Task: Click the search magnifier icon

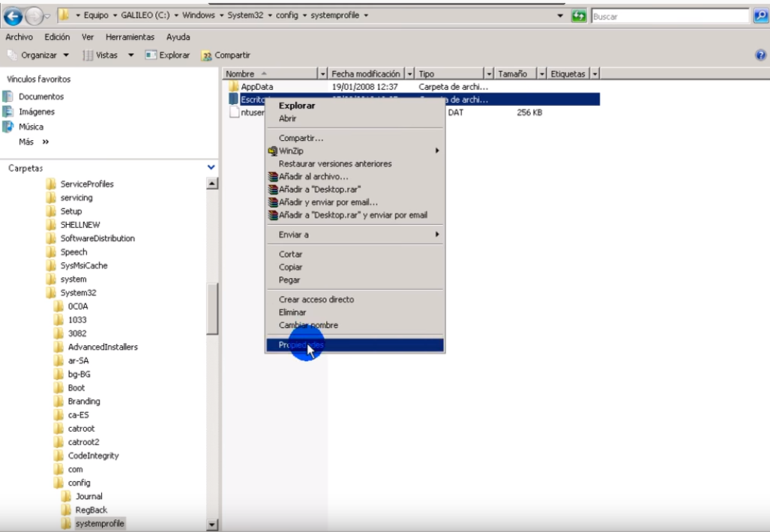Action: 761,16
